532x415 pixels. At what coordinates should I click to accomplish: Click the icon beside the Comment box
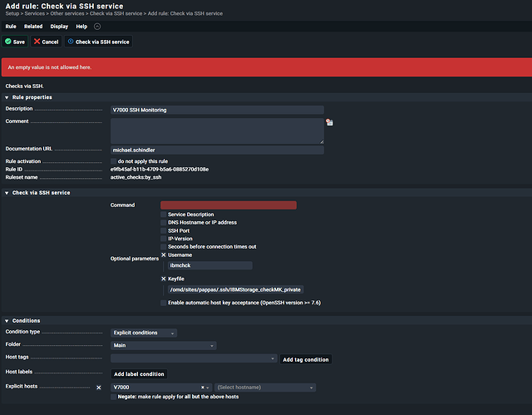(x=329, y=122)
